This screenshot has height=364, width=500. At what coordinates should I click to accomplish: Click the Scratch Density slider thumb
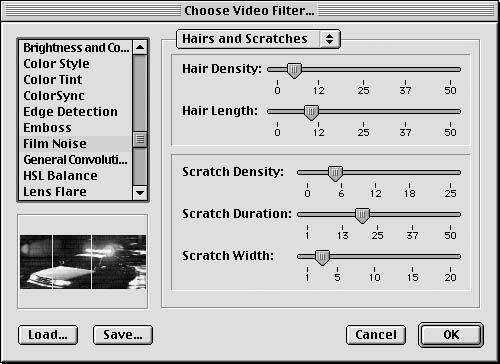coord(335,174)
